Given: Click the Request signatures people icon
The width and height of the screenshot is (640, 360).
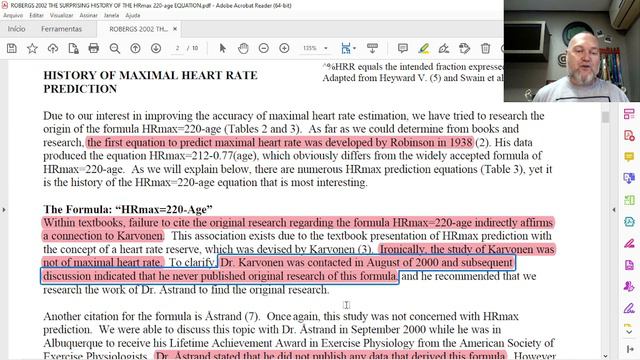Looking at the screenshot, I should coord(629,287).
